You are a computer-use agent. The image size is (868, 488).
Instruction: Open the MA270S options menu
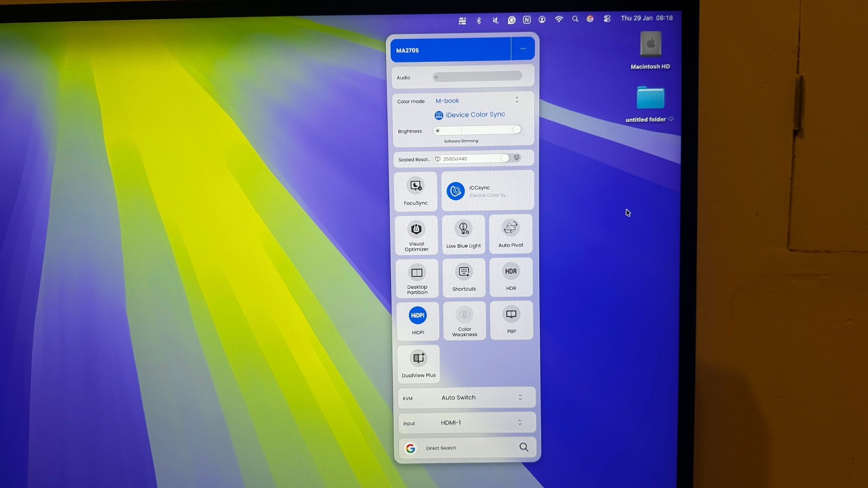tap(523, 48)
